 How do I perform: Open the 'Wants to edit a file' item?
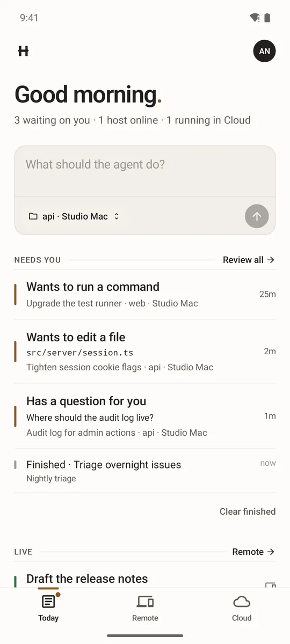[x=145, y=352]
